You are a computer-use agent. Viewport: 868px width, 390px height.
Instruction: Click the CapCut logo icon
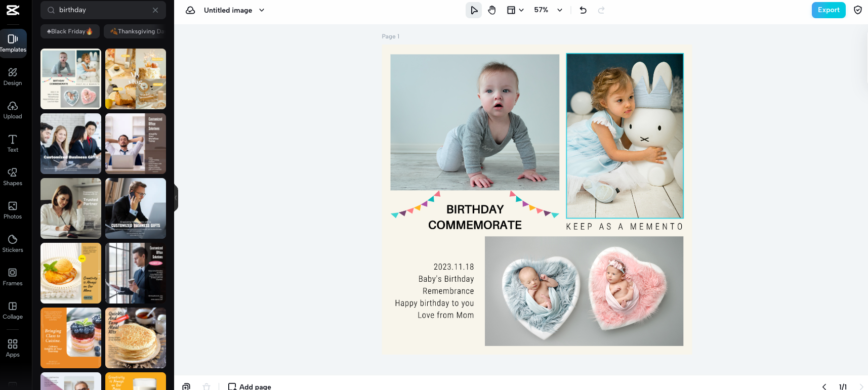(13, 10)
